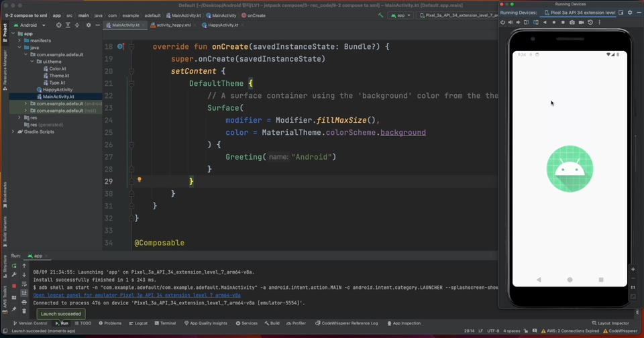Expand Gradle Scripts node
The height and width of the screenshot is (338, 644).
(x=13, y=132)
